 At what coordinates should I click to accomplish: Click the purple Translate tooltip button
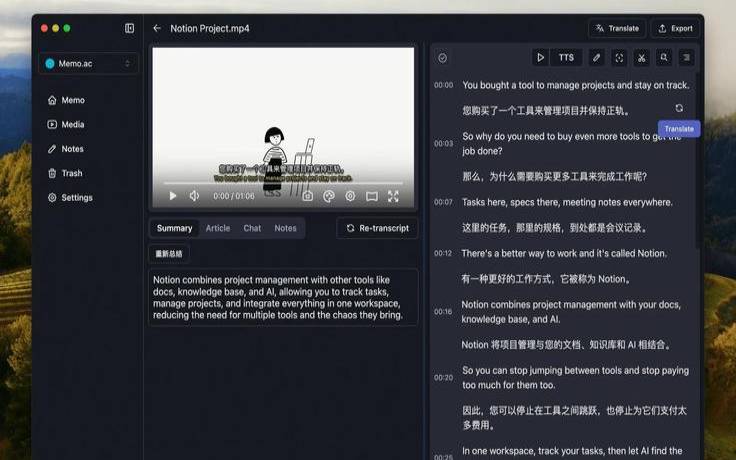(x=679, y=129)
